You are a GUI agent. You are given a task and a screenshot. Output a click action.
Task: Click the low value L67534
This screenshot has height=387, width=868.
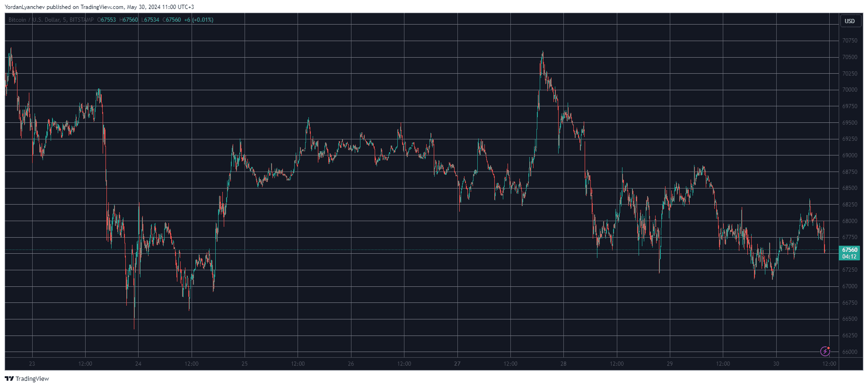click(x=150, y=20)
